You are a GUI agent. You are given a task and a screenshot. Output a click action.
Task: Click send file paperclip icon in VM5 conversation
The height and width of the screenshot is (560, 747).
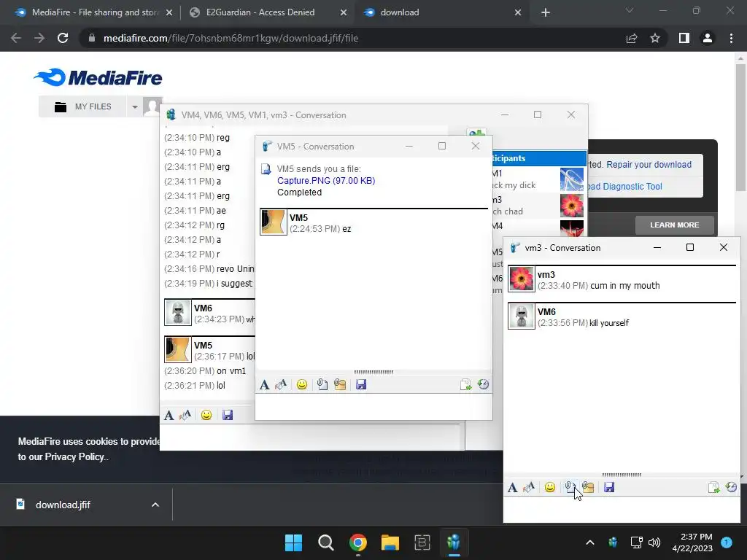pos(322,385)
